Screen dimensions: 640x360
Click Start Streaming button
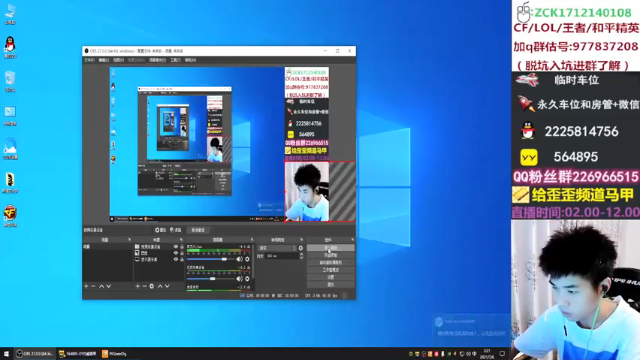coord(331,248)
